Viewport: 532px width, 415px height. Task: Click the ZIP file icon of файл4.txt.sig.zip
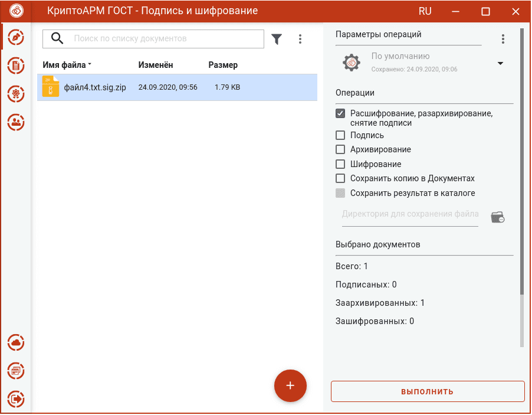point(51,87)
